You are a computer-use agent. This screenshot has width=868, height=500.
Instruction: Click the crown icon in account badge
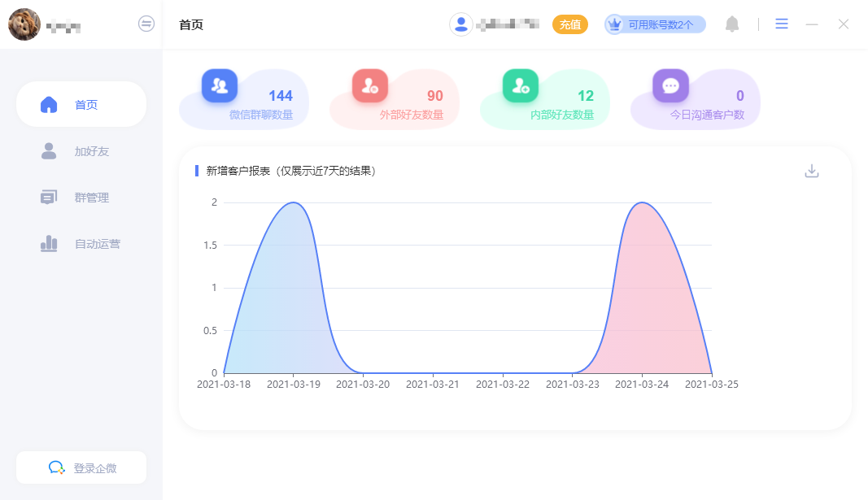[614, 25]
